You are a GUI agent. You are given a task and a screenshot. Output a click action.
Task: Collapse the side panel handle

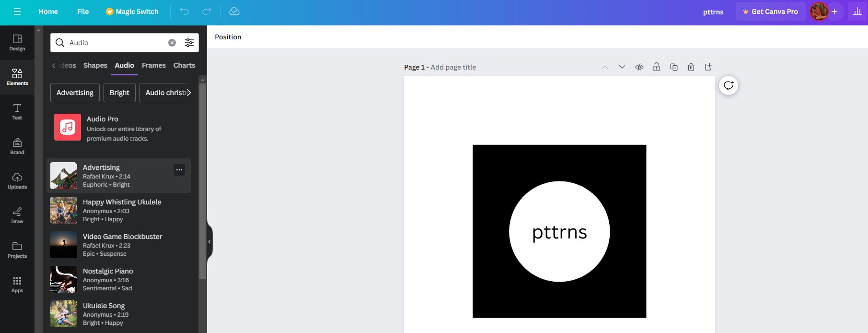(x=209, y=242)
